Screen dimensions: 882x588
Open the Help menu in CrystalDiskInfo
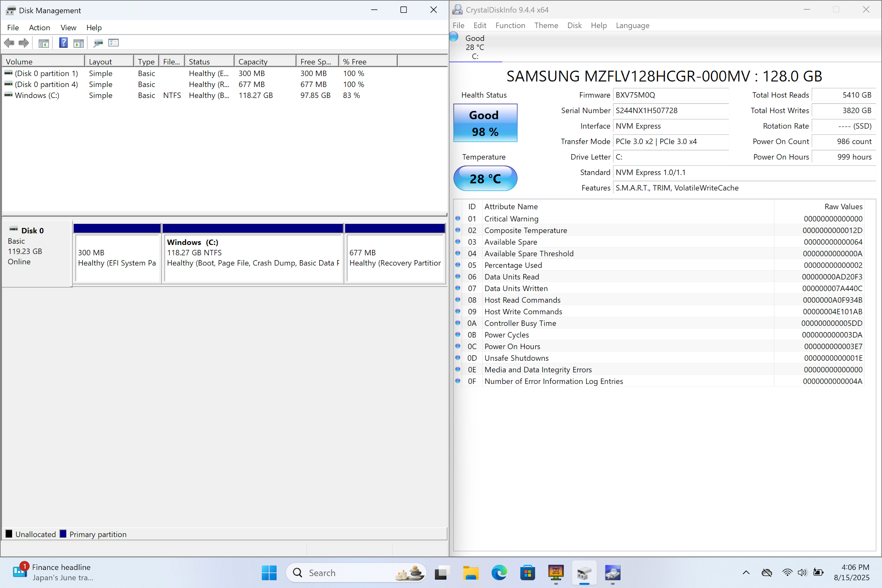(599, 25)
